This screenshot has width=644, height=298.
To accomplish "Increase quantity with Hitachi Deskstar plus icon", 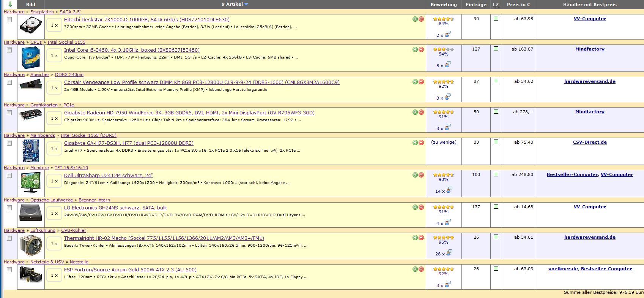I will (x=415, y=19).
